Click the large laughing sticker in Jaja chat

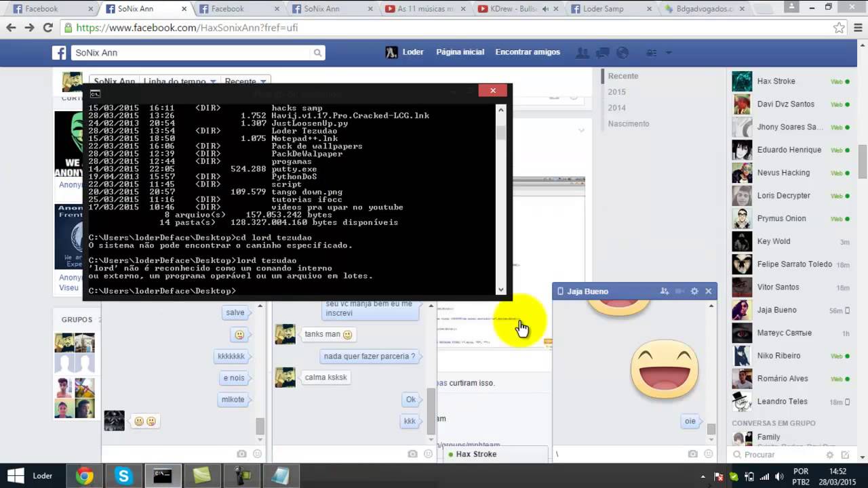pos(665,370)
